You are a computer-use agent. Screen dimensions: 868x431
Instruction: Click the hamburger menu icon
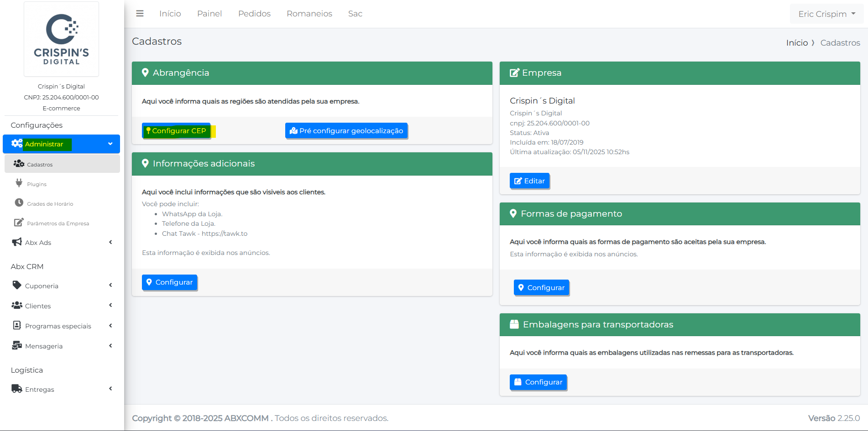pos(140,14)
